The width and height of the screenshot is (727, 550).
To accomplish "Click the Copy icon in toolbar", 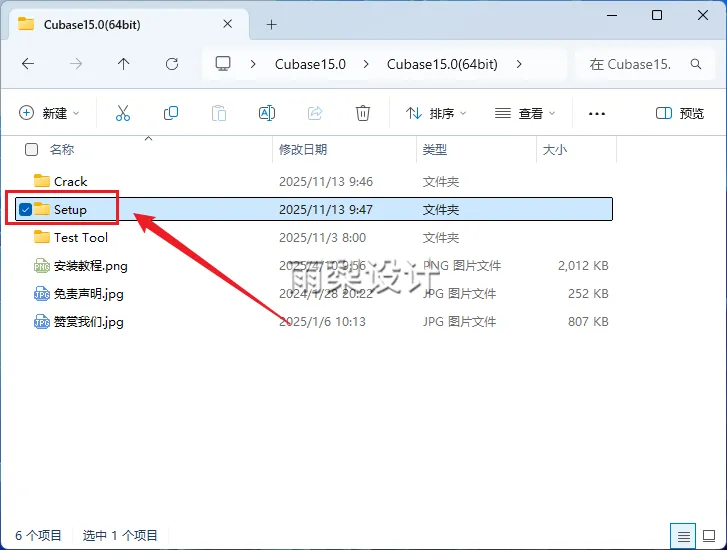I will click(x=171, y=113).
